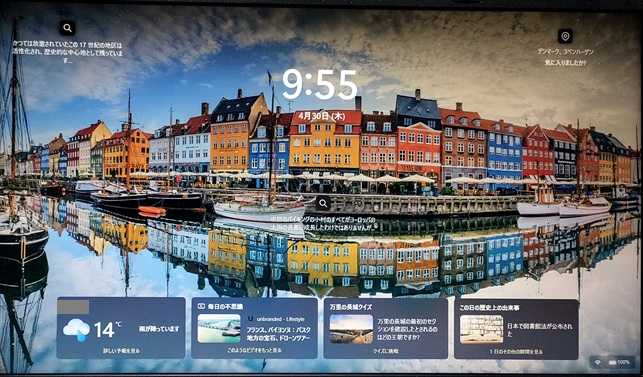
Task: Click the location pin icon at top-right
Action: 565,36
